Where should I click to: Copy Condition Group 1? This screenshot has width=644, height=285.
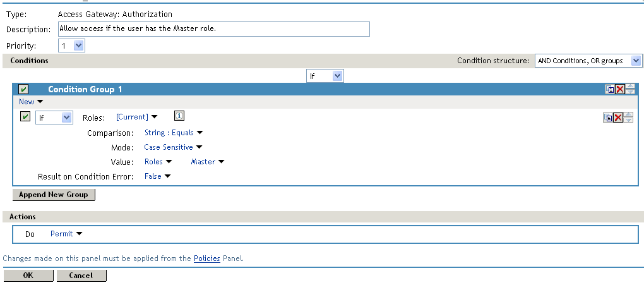610,90
